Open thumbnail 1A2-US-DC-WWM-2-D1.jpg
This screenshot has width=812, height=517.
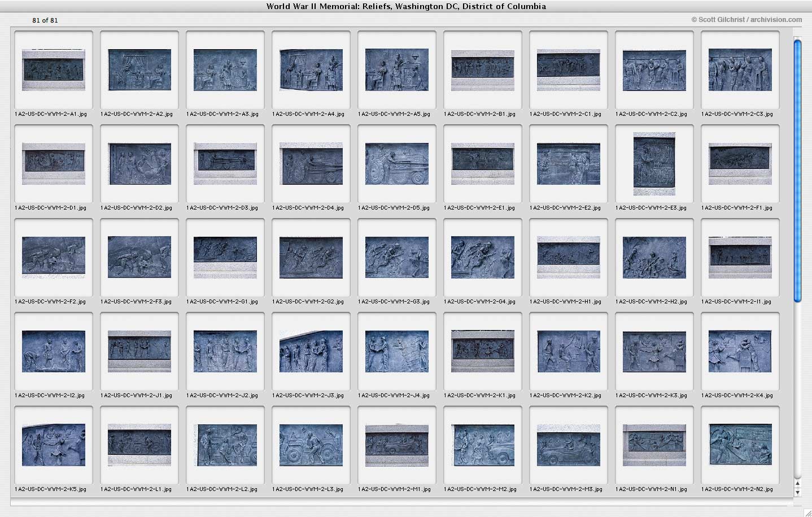[54, 164]
